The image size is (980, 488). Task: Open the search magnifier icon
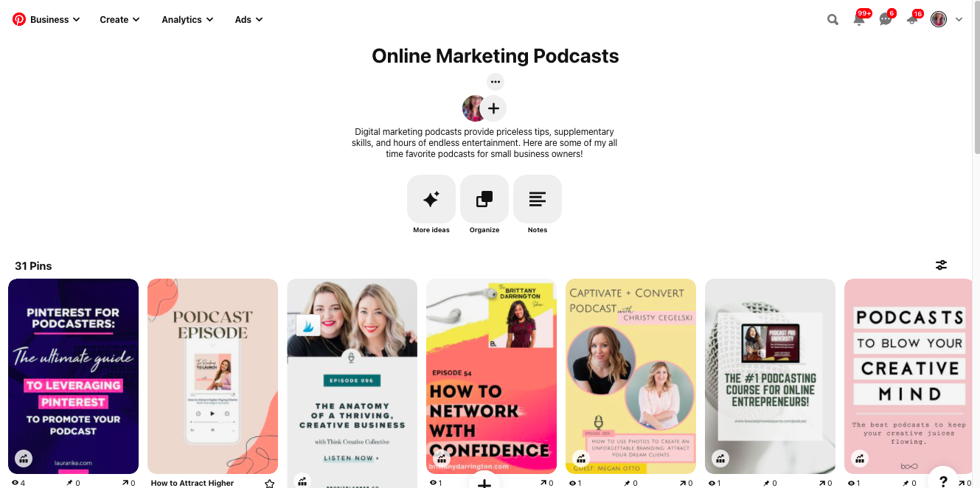(x=833, y=20)
